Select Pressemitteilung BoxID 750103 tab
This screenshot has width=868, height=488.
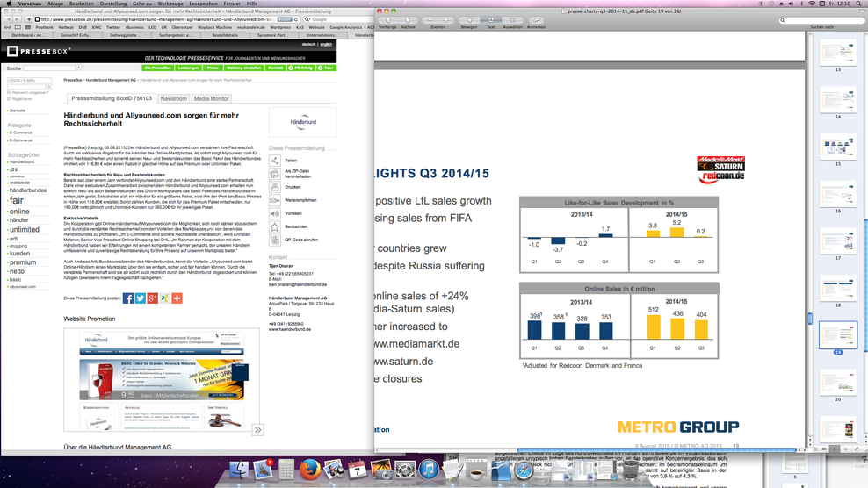point(112,98)
